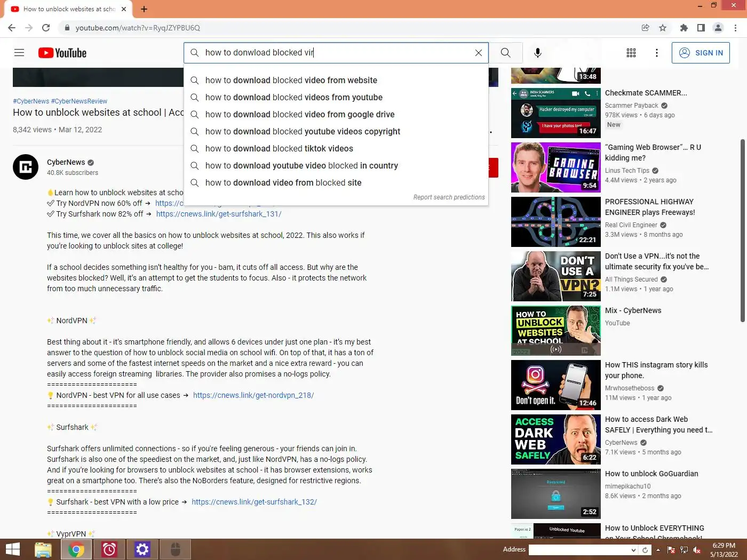
Task: Choose suggestion 'blocked video from website'
Action: [336, 80]
